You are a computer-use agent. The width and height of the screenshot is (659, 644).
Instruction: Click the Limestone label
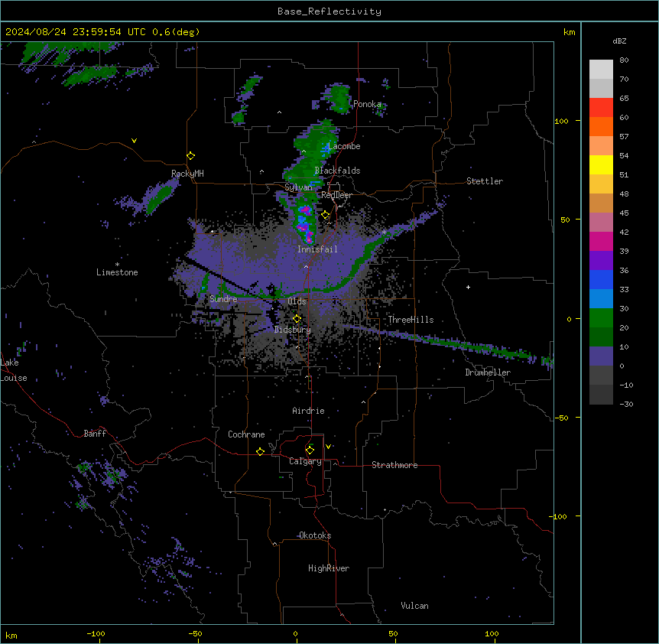pos(117,272)
